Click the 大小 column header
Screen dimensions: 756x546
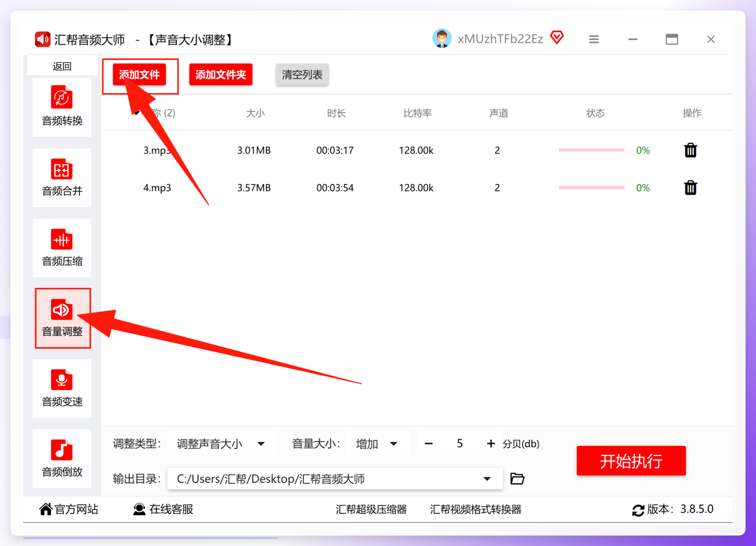pyautogui.click(x=255, y=113)
